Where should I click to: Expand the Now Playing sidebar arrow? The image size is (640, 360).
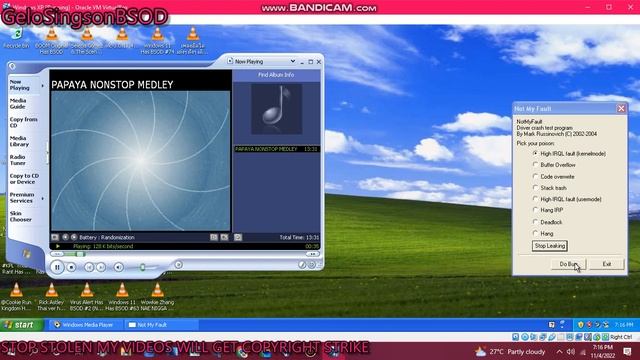[42, 86]
